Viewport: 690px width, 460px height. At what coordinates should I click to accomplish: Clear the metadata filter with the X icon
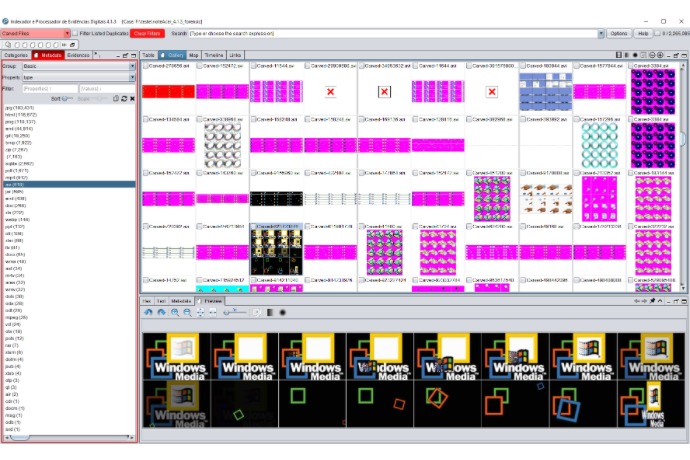pyautogui.click(x=132, y=99)
